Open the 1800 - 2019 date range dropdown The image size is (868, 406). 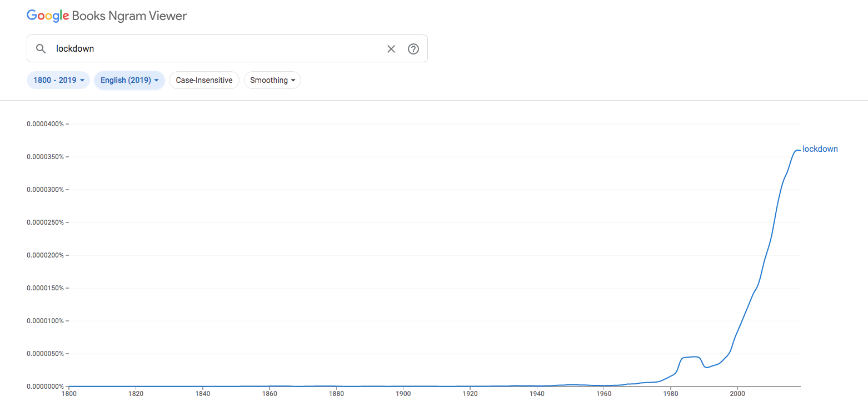point(58,80)
